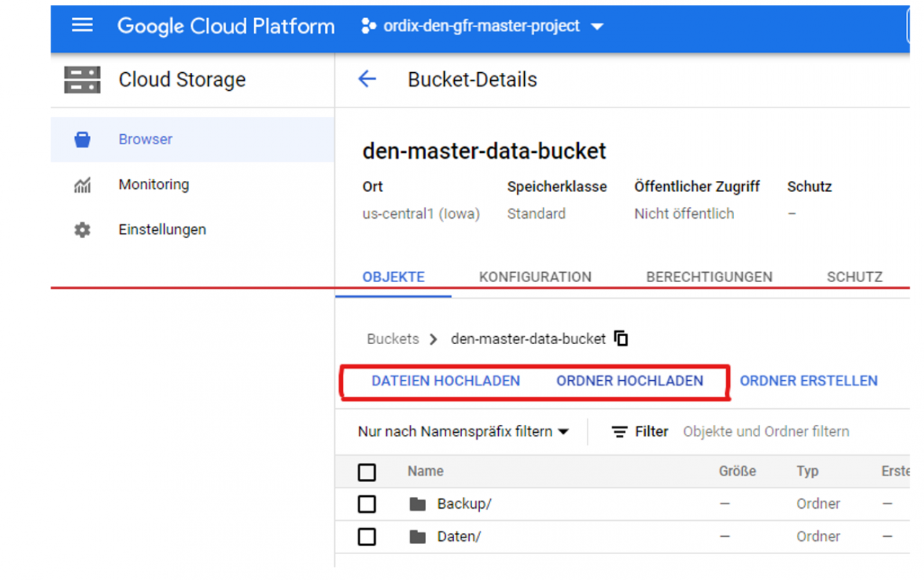Go back with the Bucket-Details arrow
Screen dimensions: 924x580
[x=367, y=79]
